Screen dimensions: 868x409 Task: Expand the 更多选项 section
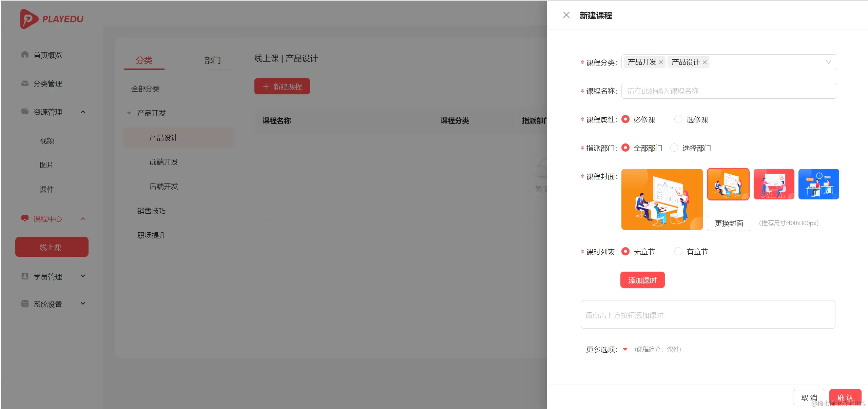pos(625,349)
